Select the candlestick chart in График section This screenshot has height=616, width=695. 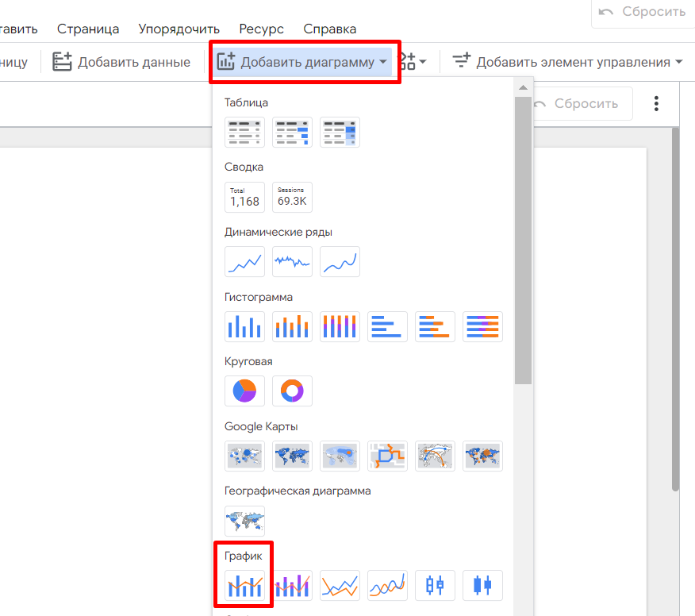pyautogui.click(x=435, y=585)
